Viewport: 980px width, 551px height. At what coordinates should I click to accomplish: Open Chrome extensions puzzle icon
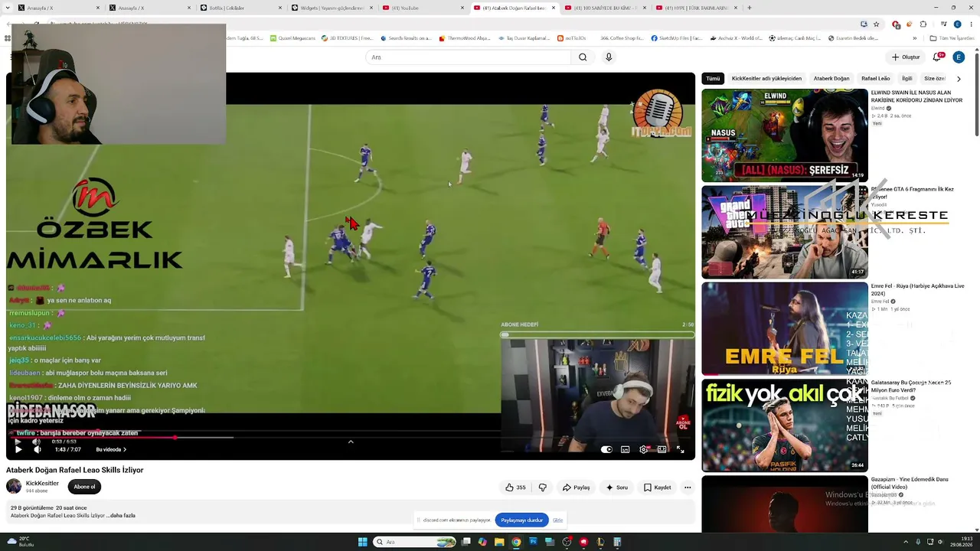coord(923,24)
